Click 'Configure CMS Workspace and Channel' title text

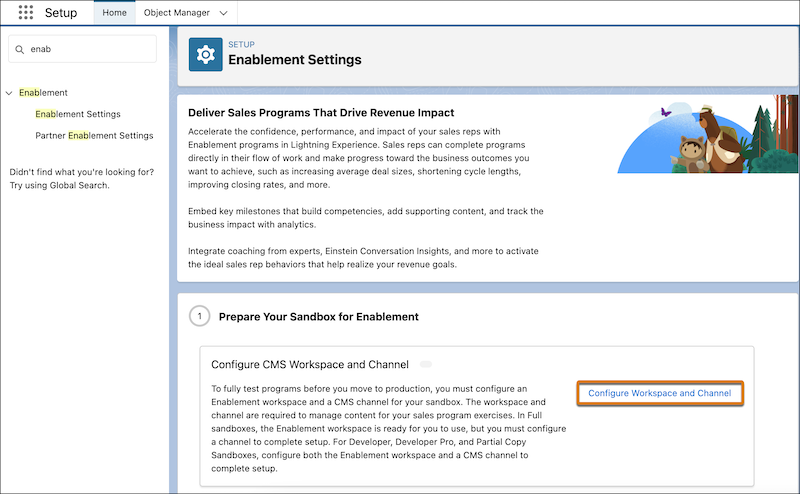(x=310, y=364)
